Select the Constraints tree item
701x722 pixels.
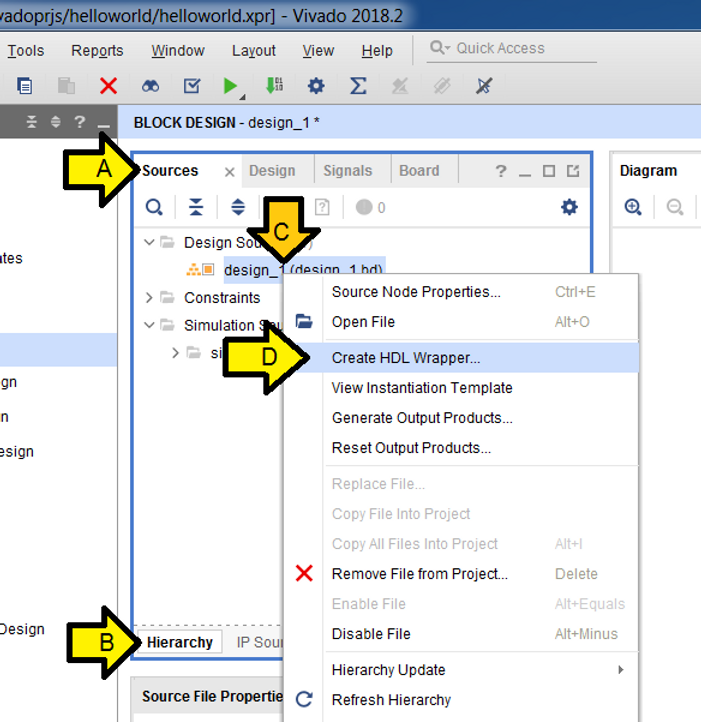[222, 297]
